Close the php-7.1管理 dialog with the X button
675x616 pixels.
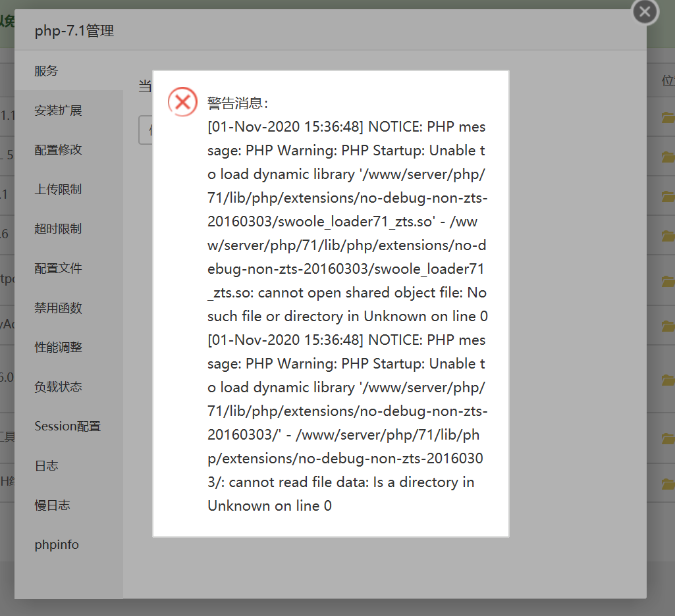[x=645, y=12]
